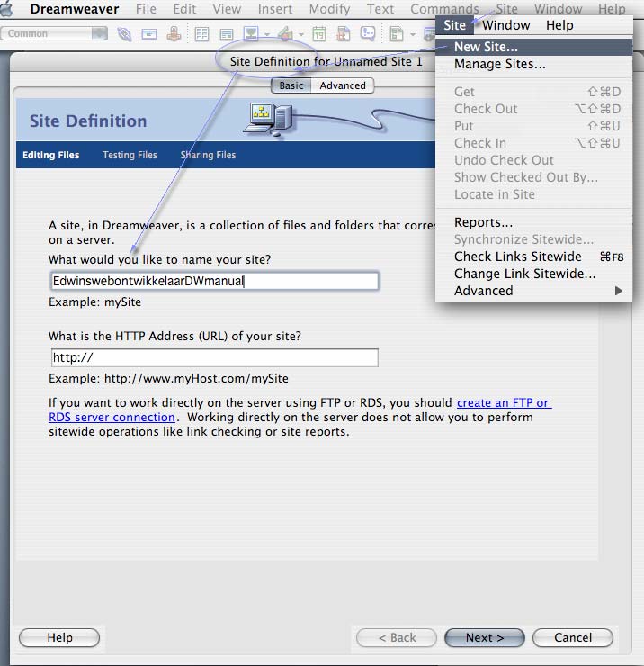Insert a Named Anchor
Viewport: 644px width, 666px height.
click(174, 33)
